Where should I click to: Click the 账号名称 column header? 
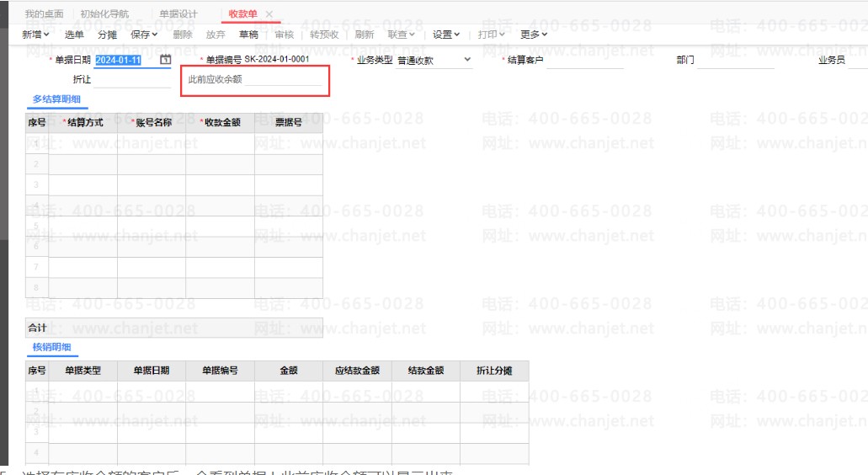tap(152, 122)
